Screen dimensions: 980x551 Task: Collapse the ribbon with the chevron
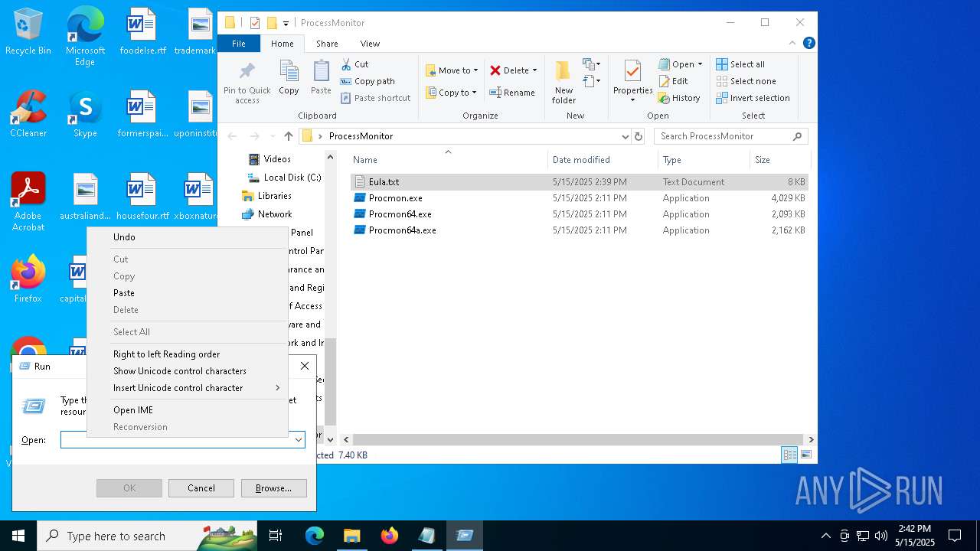pyautogui.click(x=794, y=44)
